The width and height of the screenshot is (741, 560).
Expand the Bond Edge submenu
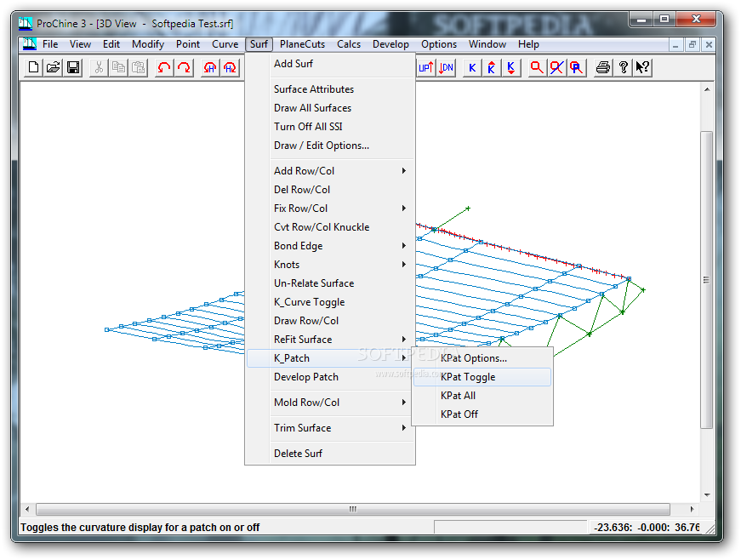tap(330, 246)
